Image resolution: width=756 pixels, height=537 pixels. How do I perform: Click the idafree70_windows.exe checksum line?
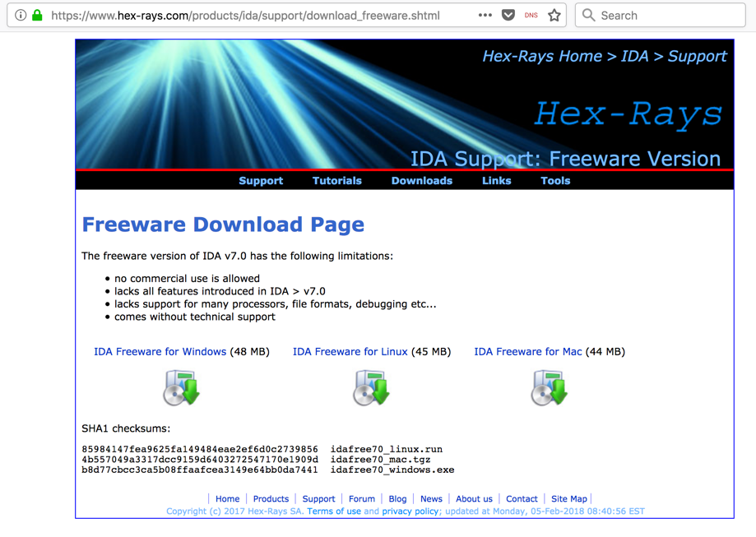267,470
